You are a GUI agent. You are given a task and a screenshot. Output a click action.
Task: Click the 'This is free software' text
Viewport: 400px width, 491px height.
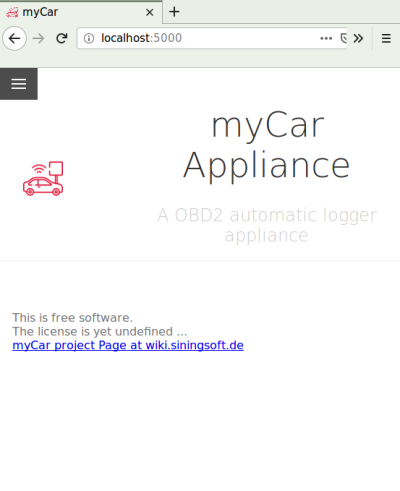[73, 318]
